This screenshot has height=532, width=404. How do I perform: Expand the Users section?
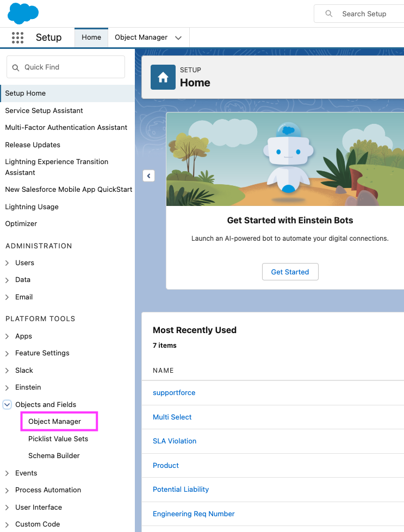(7, 263)
